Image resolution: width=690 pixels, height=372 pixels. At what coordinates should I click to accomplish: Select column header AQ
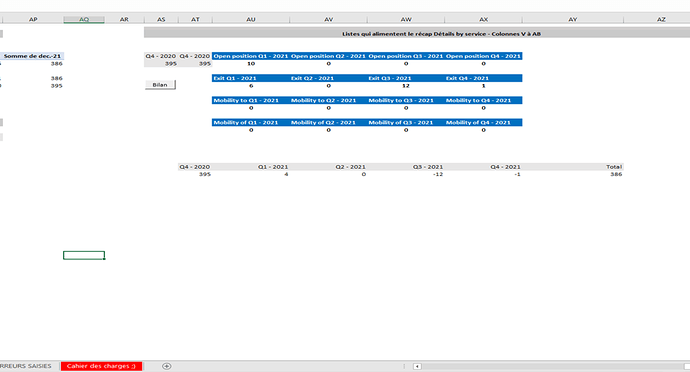(x=84, y=19)
